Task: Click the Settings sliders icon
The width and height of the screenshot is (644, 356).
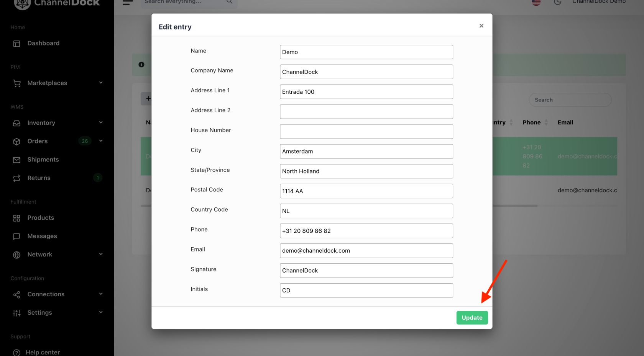Action: point(16,313)
